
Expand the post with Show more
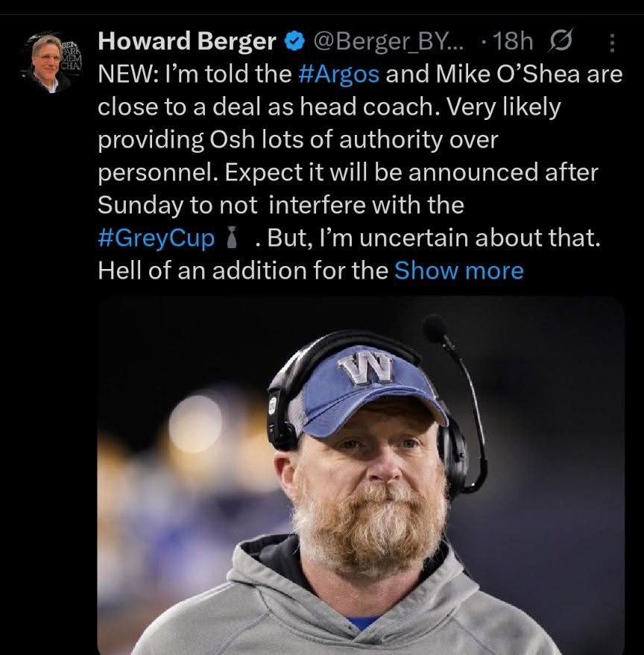tap(458, 270)
